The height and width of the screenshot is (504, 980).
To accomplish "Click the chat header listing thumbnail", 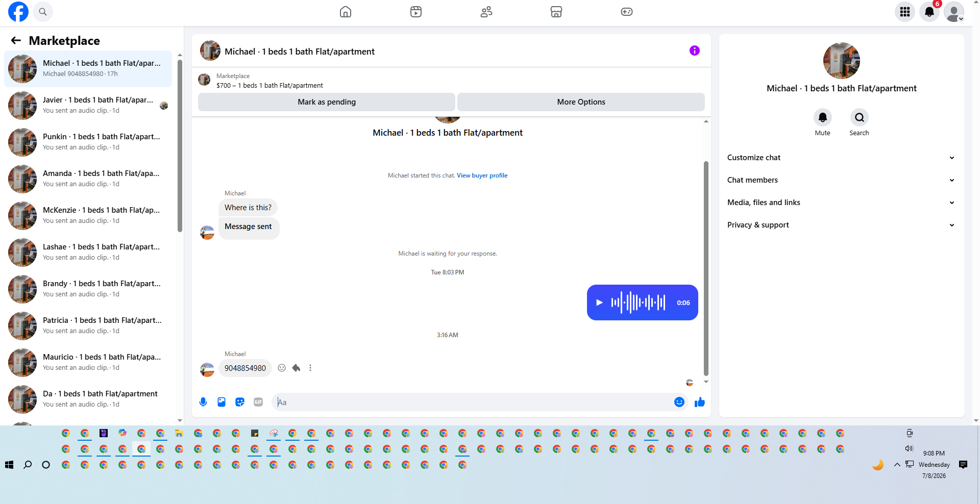I will (210, 51).
